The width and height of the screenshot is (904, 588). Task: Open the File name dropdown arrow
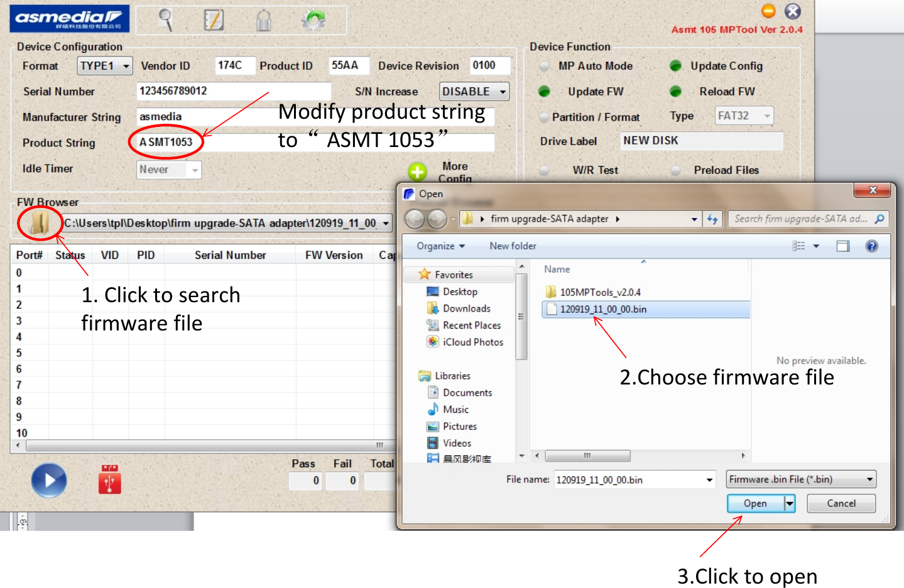709,480
